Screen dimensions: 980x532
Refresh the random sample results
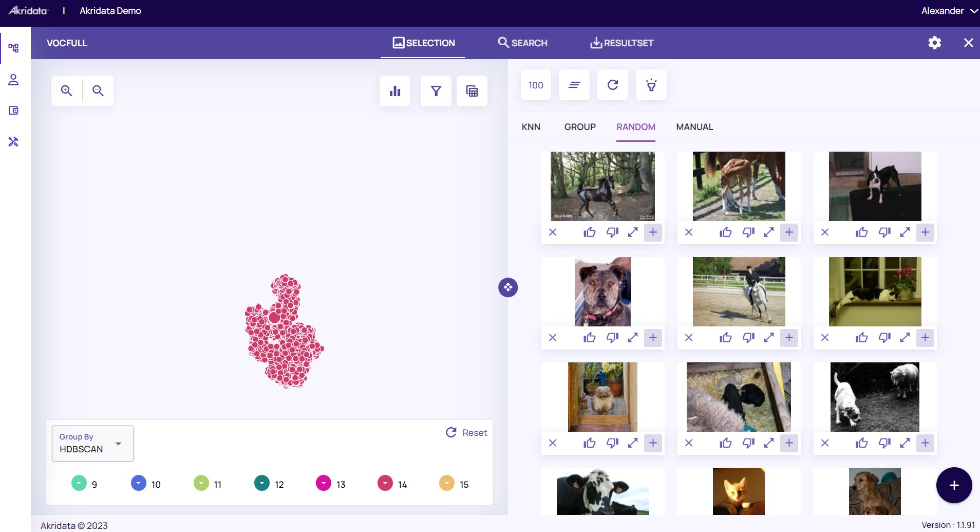613,85
